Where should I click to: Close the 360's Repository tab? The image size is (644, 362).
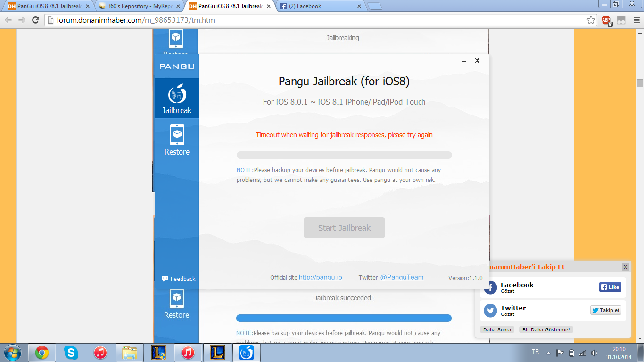[x=178, y=7]
